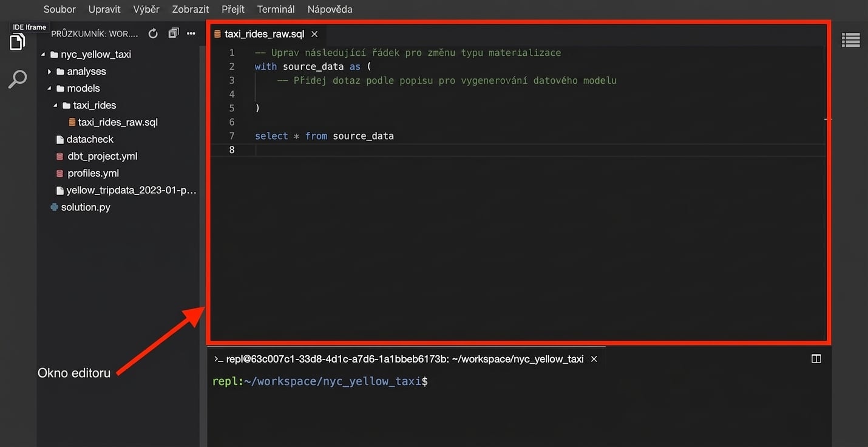Open the Zobrazit menu
This screenshot has width=868, height=447.
pos(191,9)
